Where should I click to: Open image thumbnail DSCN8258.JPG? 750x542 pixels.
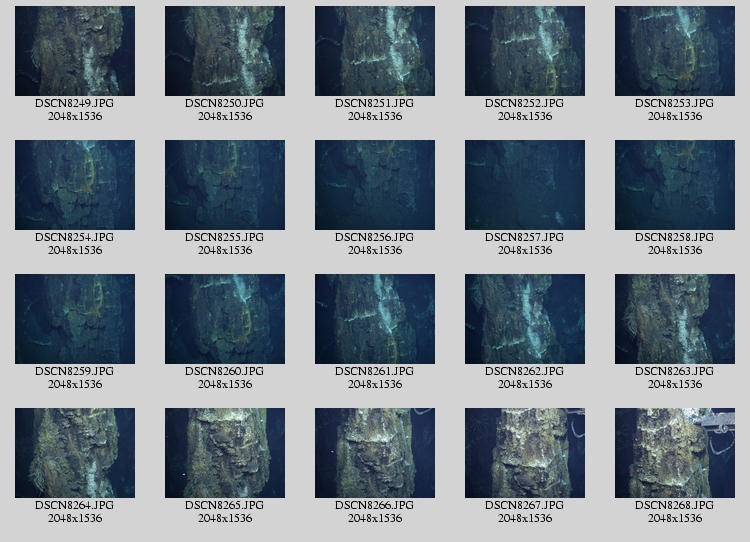point(674,185)
